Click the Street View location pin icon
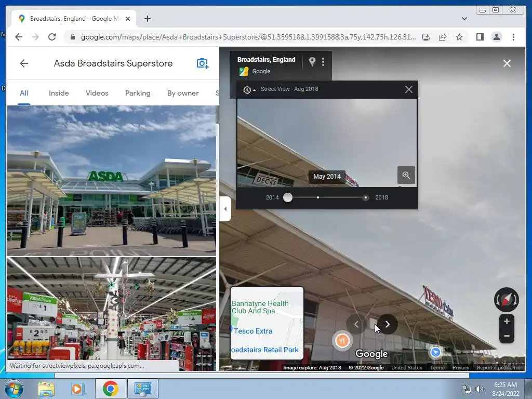 click(x=312, y=62)
